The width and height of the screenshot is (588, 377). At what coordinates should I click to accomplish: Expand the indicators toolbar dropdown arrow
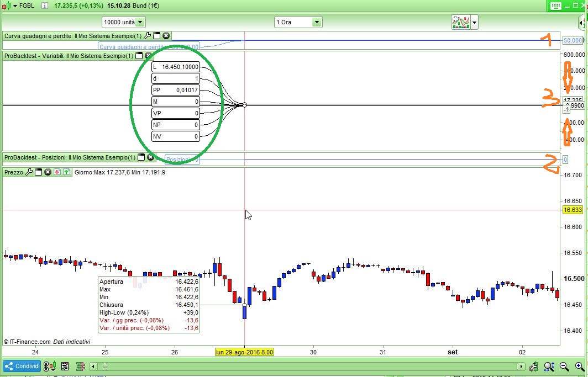pyautogui.click(x=474, y=23)
